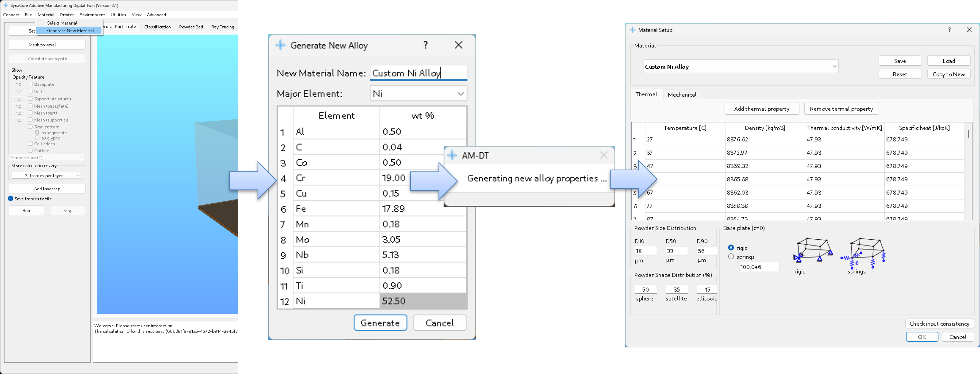Screen dimensions: 980x374
Task: Open the View menu
Action: tap(137, 15)
